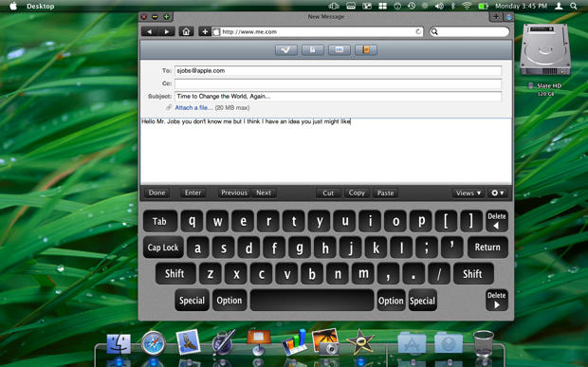Click the user account menu icon
This screenshot has height=367, width=588.
[x=559, y=6]
